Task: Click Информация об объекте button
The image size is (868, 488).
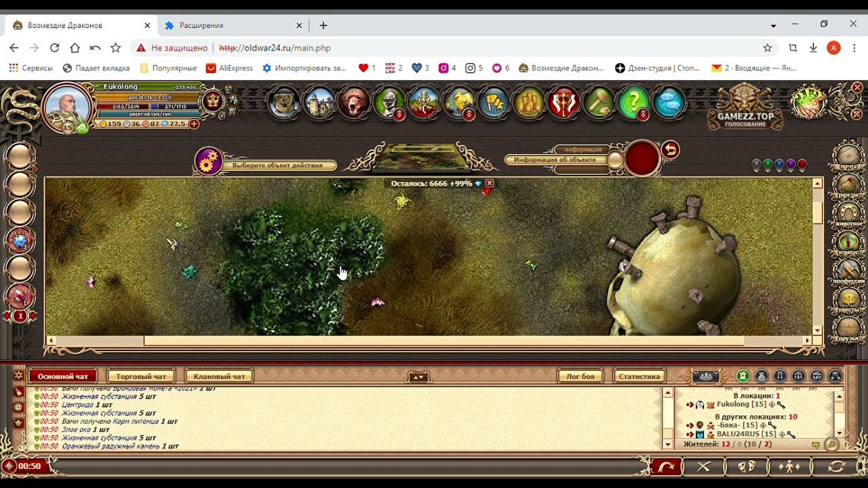Action: point(555,160)
